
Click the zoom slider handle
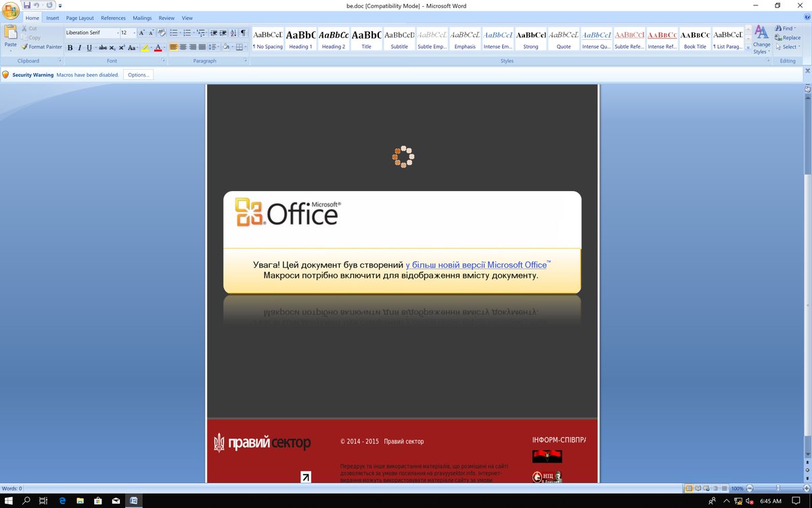(x=777, y=488)
